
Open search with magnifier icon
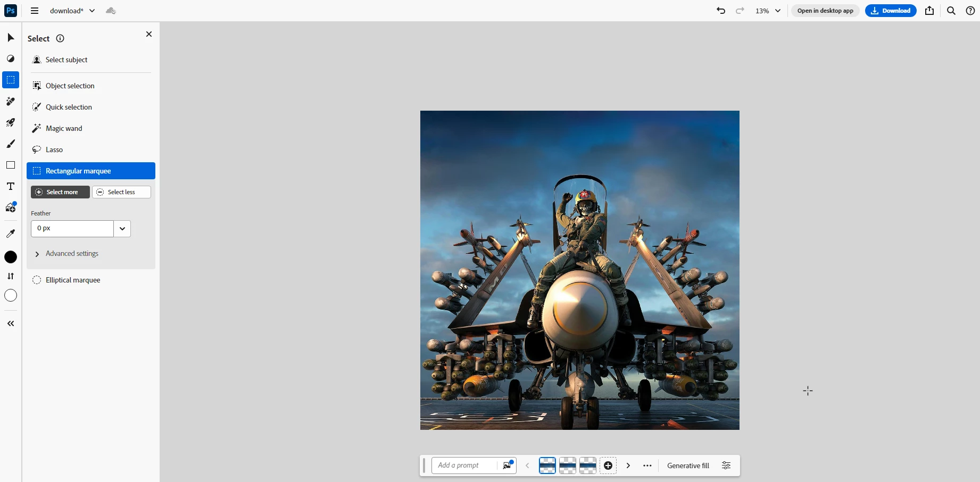point(951,11)
